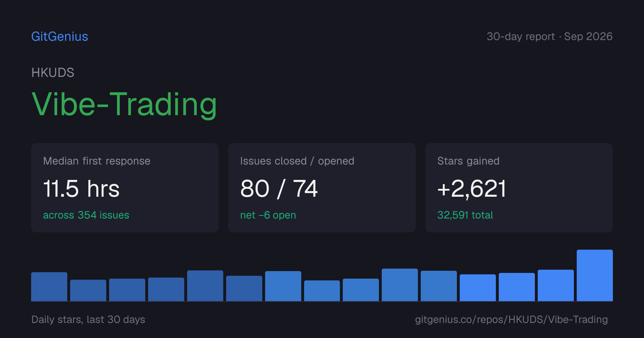Click the Daily stars, last 30 days caption
The height and width of the screenshot is (338, 644).
(x=88, y=319)
